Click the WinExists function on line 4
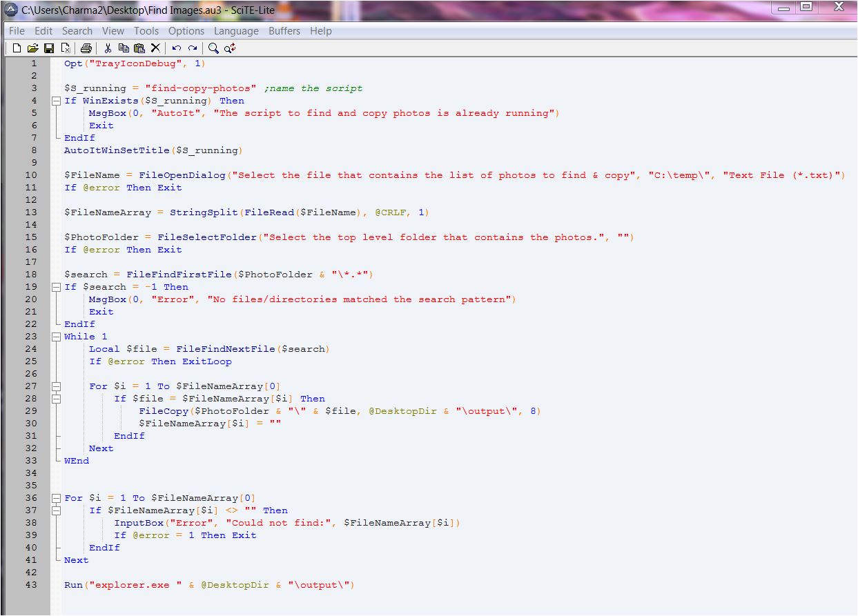 [110, 101]
